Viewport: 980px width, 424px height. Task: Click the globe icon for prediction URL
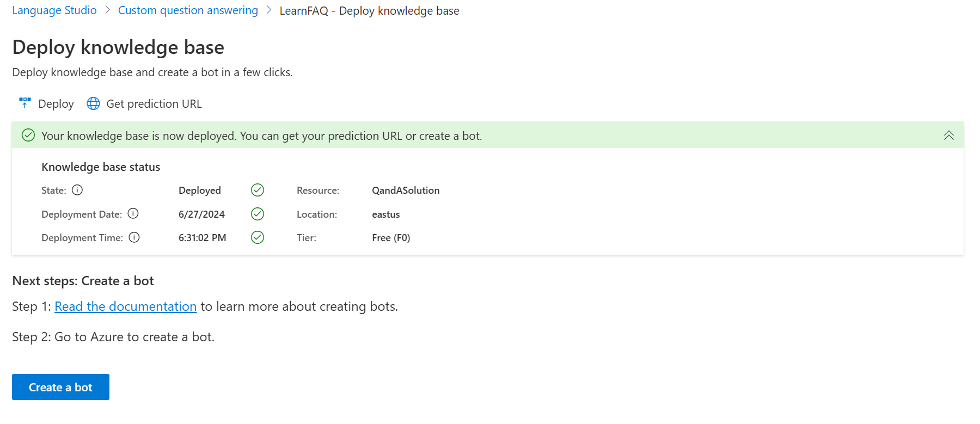pyautogui.click(x=94, y=103)
